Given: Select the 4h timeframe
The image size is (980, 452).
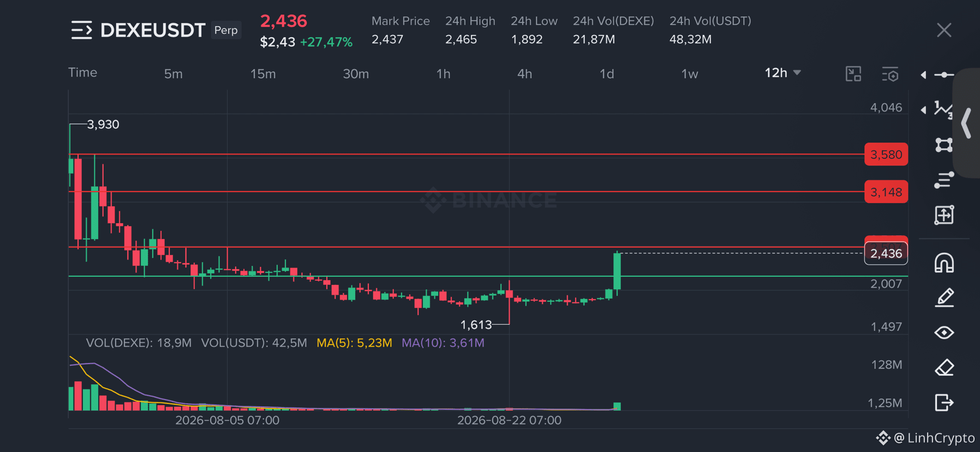Looking at the screenshot, I should 524,74.
